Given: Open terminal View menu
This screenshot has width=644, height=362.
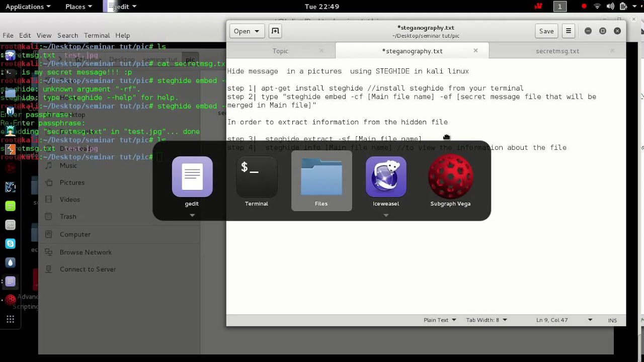Looking at the screenshot, I should click(x=44, y=35).
